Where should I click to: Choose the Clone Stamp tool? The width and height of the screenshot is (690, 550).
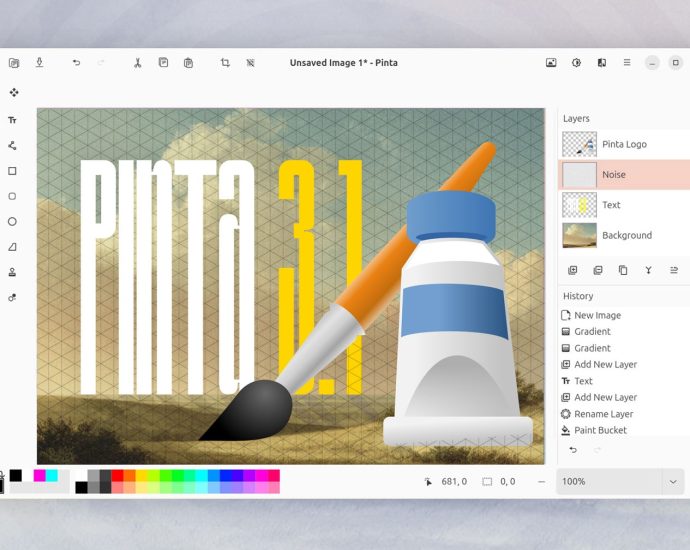pos(13,272)
